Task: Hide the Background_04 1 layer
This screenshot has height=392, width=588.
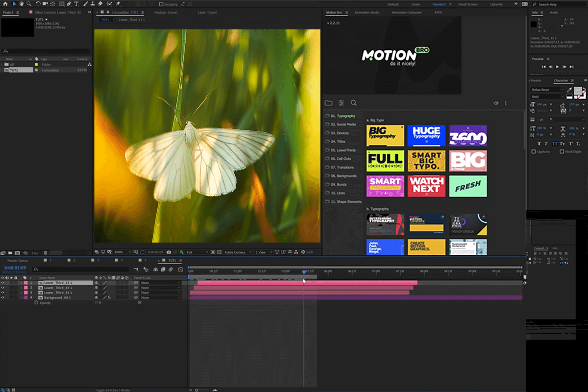Action: tap(3, 297)
